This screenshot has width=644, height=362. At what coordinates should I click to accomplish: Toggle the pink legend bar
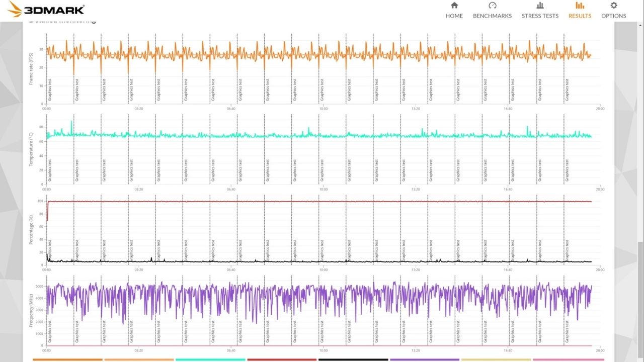coord(568,359)
